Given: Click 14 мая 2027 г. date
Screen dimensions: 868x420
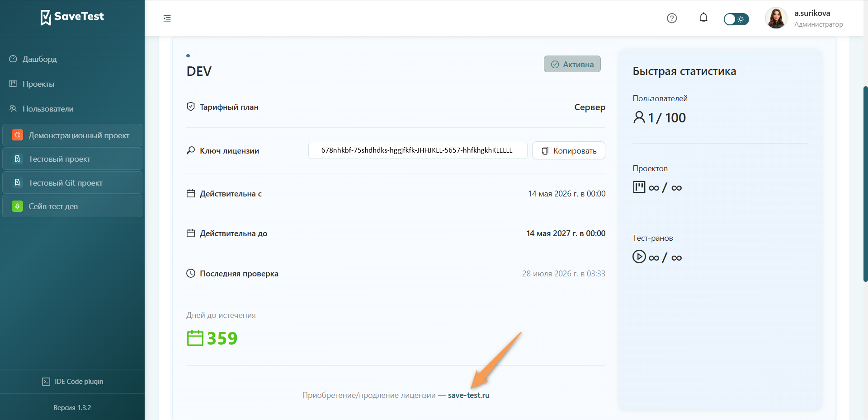Looking at the screenshot, I should 566,233.
